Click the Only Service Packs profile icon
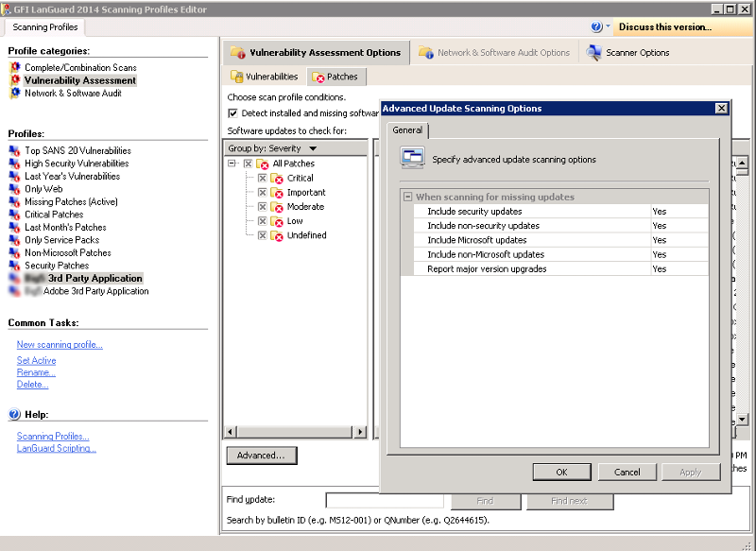The image size is (756, 551). [x=14, y=240]
